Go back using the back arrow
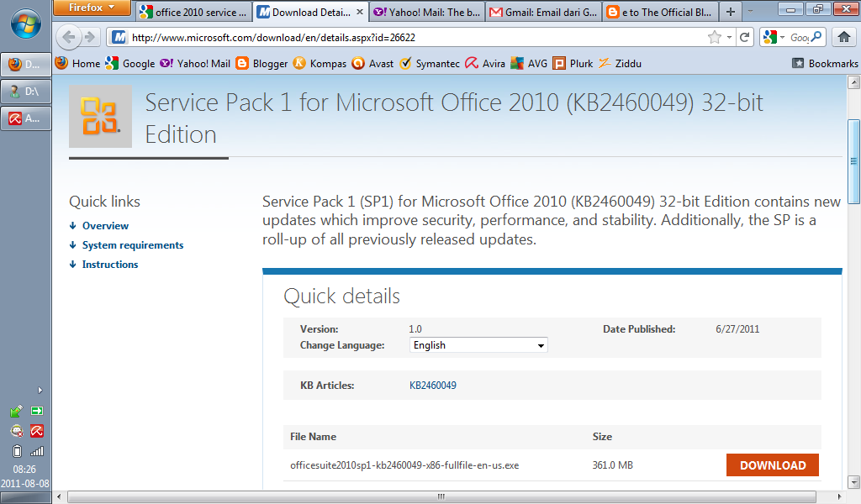This screenshot has height=504, width=861. 69,37
